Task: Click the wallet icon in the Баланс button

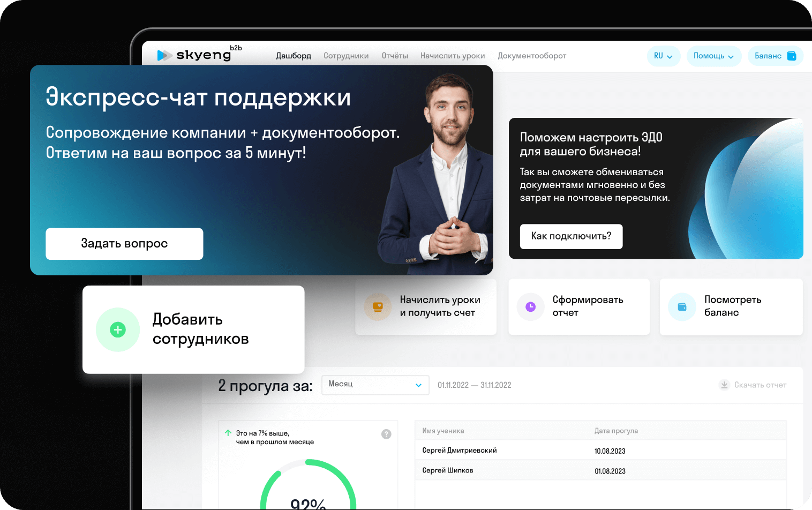Action: point(792,56)
